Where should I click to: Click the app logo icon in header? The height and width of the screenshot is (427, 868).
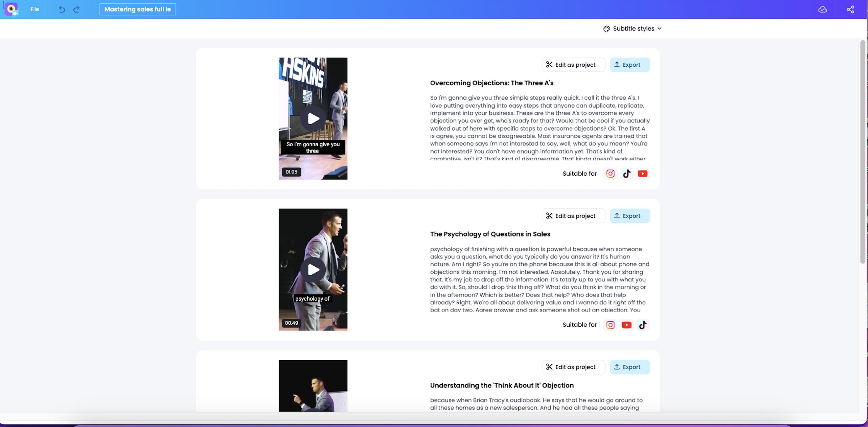coord(11,9)
